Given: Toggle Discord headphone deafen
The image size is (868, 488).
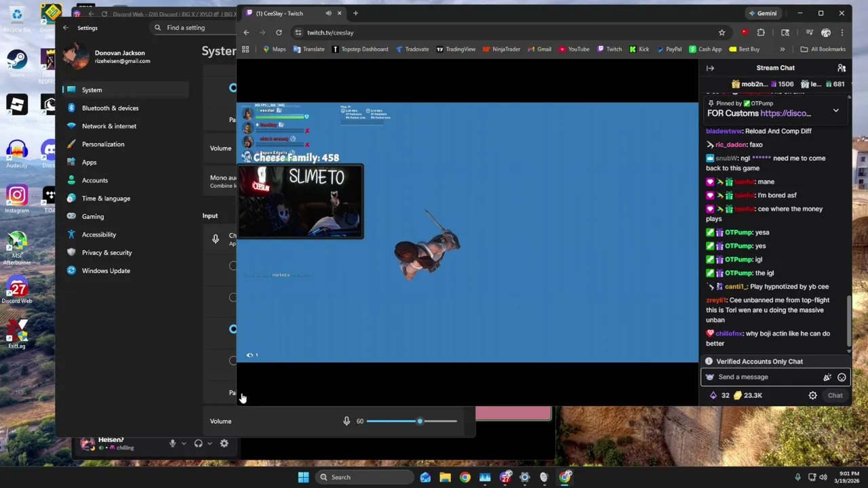Looking at the screenshot, I should coord(198,444).
